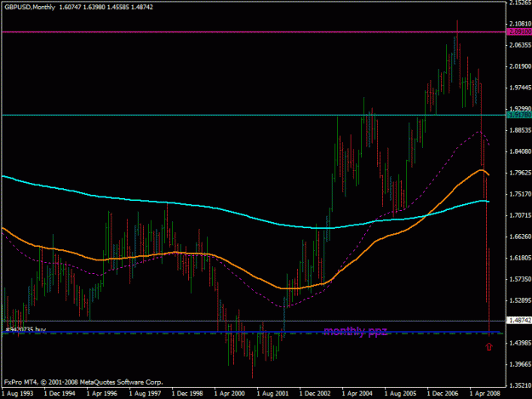Click the 2.06355 price scale label
The image size is (532, 399).
(520, 45)
